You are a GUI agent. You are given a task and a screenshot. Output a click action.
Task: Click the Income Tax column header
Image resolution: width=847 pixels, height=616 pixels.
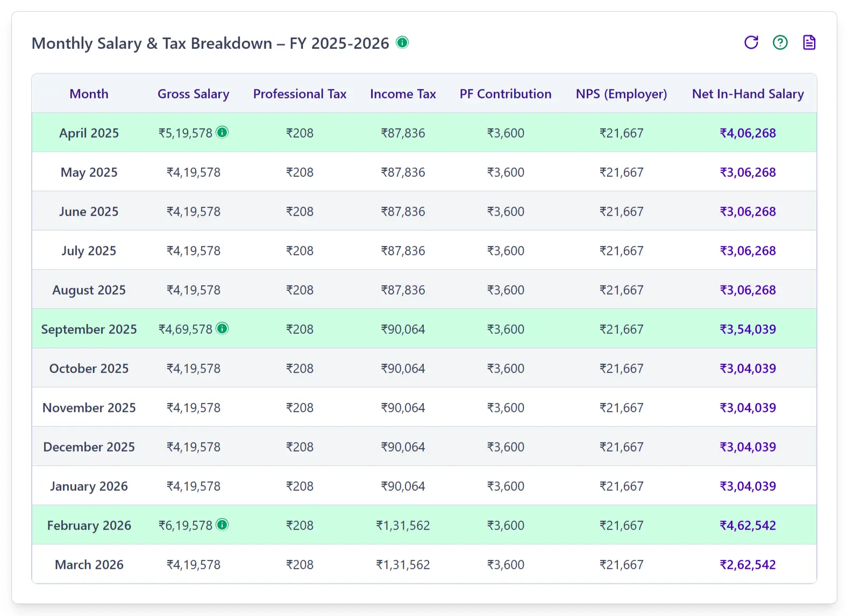[x=403, y=94]
